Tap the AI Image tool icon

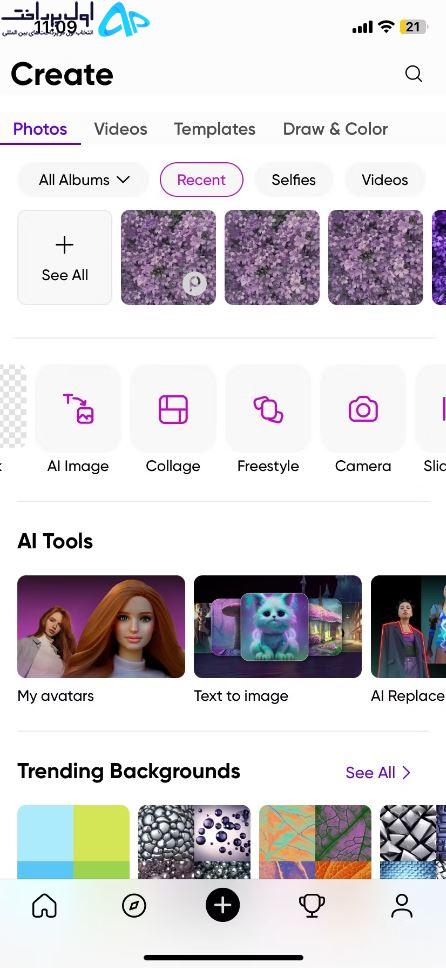pyautogui.click(x=78, y=409)
